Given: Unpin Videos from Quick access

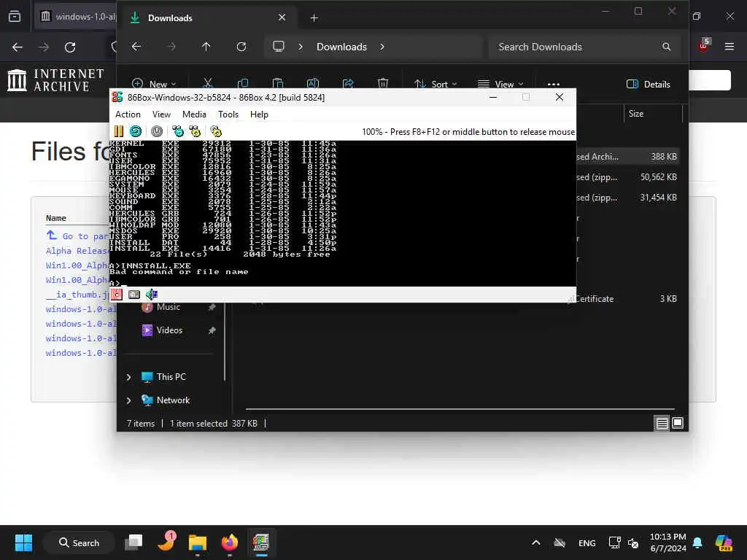Looking at the screenshot, I should [212, 330].
